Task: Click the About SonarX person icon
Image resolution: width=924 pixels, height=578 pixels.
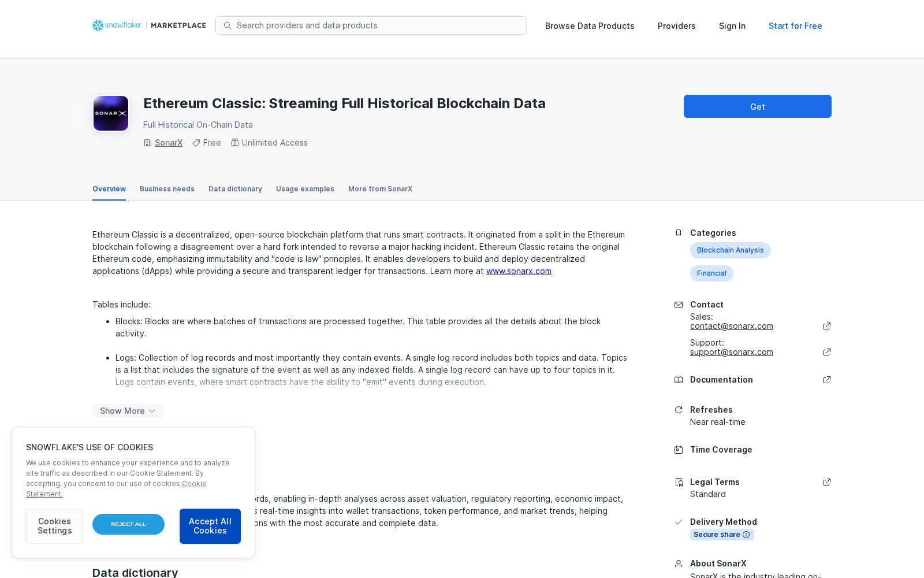Action: pyautogui.click(x=679, y=564)
